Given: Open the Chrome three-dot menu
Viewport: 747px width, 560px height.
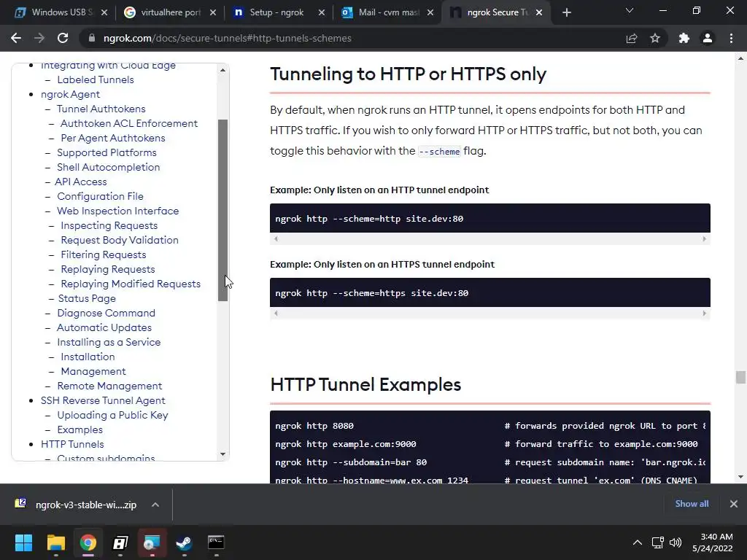Looking at the screenshot, I should (x=731, y=38).
